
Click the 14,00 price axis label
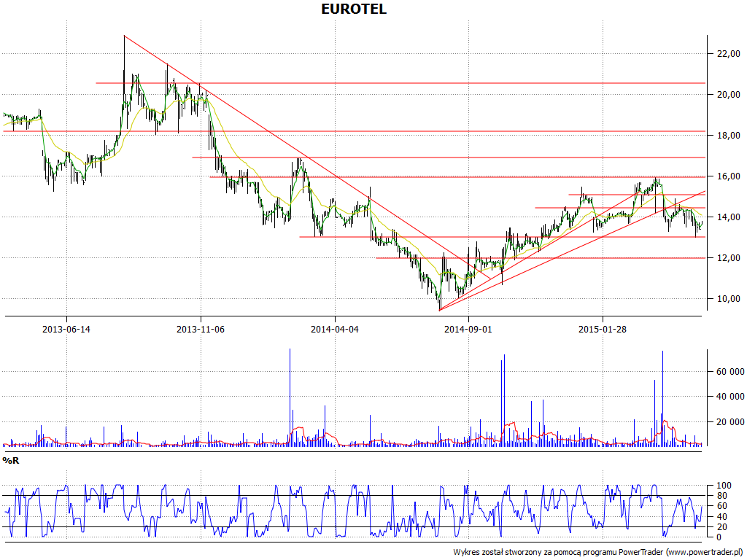(x=729, y=217)
